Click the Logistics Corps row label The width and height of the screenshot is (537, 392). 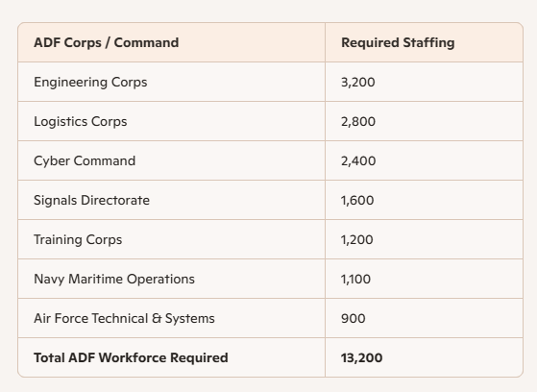81,122
